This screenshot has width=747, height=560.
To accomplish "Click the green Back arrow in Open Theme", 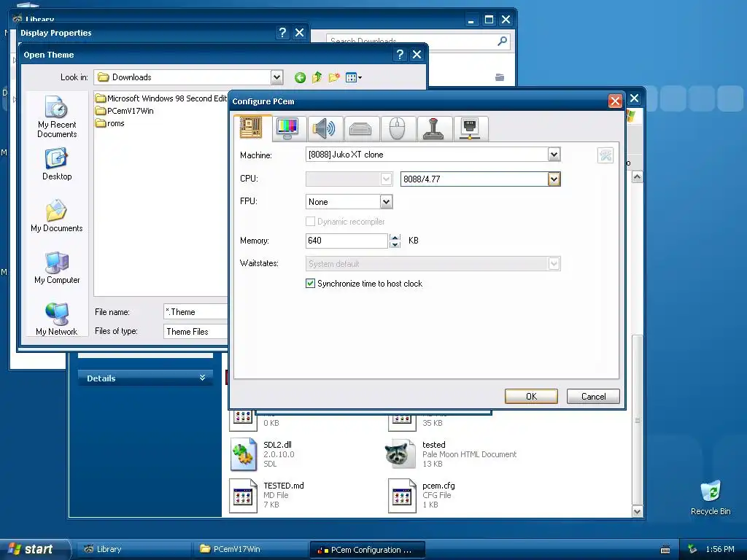I will [300, 77].
